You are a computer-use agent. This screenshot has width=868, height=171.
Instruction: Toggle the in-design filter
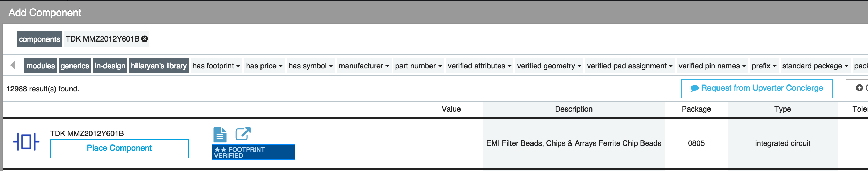pyautogui.click(x=110, y=66)
